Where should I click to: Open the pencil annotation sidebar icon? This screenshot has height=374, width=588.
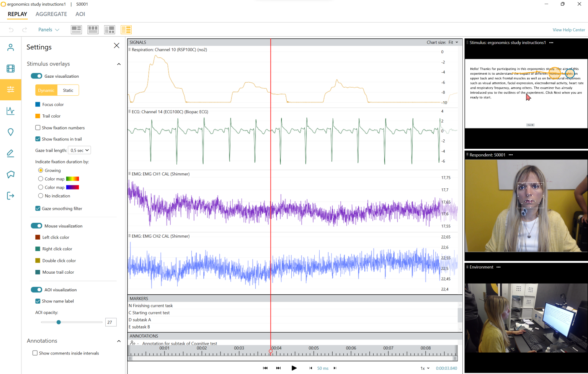point(10,154)
